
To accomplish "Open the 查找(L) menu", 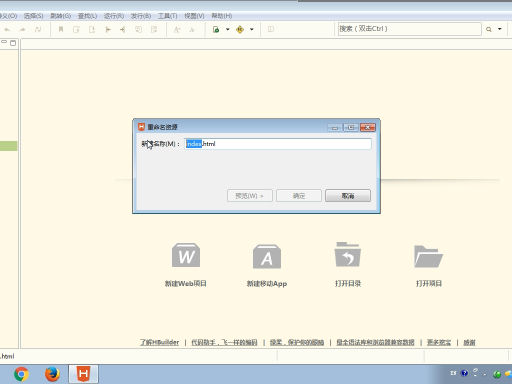I will pyautogui.click(x=87, y=16).
